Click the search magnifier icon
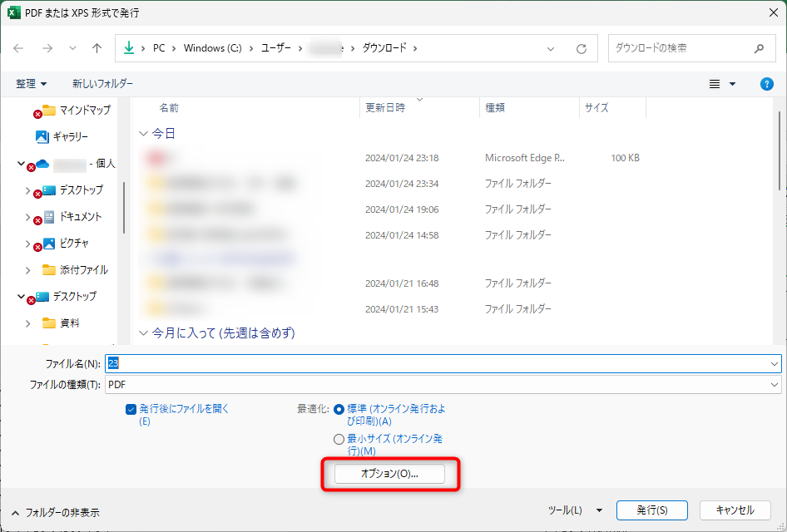The width and height of the screenshot is (787, 532). (x=759, y=48)
